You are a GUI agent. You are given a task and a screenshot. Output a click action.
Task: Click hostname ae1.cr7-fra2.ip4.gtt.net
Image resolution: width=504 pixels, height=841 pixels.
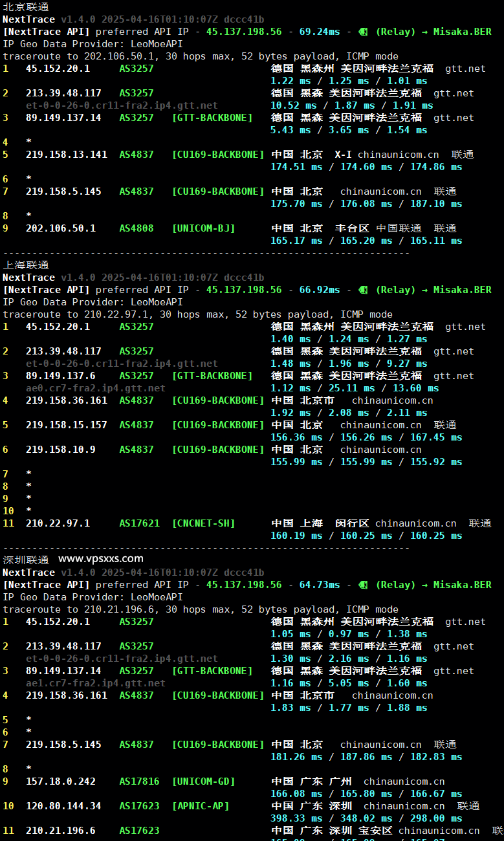coord(96,683)
